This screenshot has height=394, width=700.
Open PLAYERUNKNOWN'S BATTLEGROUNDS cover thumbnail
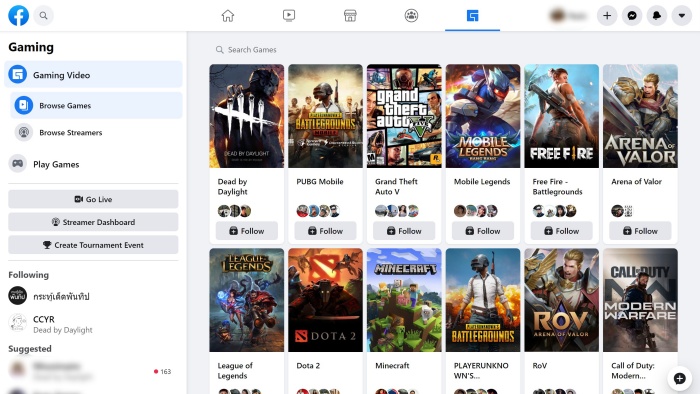[x=483, y=300]
